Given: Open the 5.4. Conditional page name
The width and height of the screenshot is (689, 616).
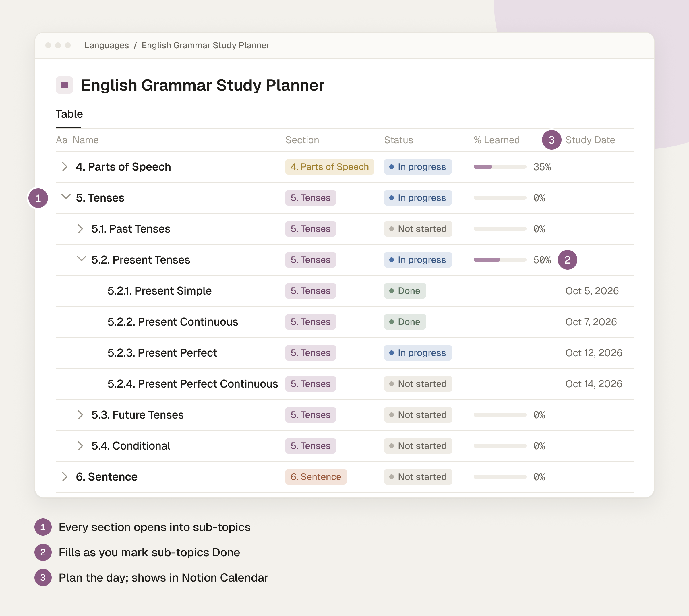Looking at the screenshot, I should (131, 446).
